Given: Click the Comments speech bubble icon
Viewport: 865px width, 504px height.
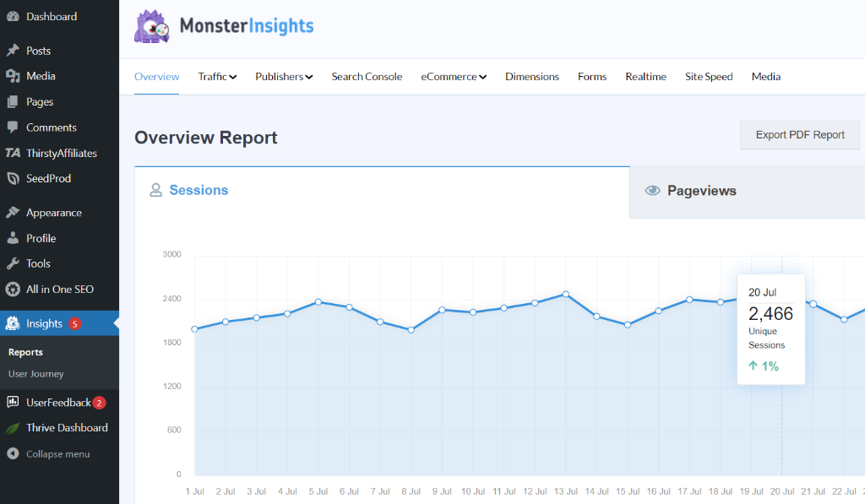Looking at the screenshot, I should (x=13, y=127).
